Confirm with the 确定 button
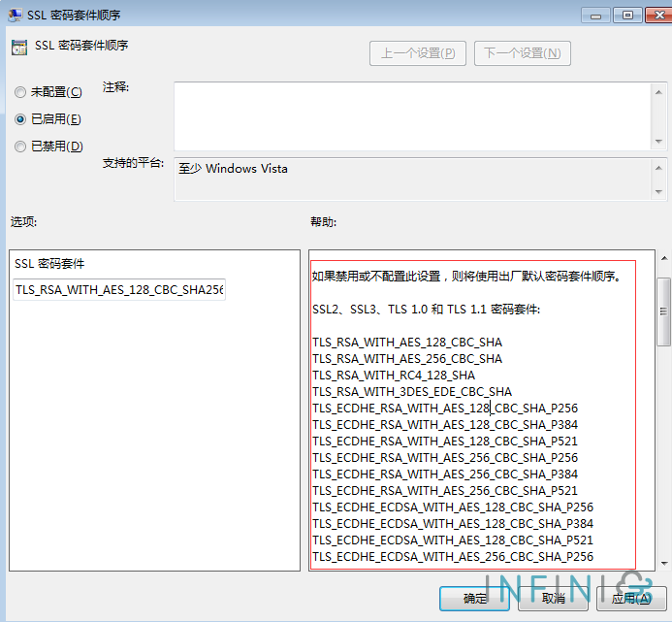The width and height of the screenshot is (672, 622). pyautogui.click(x=474, y=598)
